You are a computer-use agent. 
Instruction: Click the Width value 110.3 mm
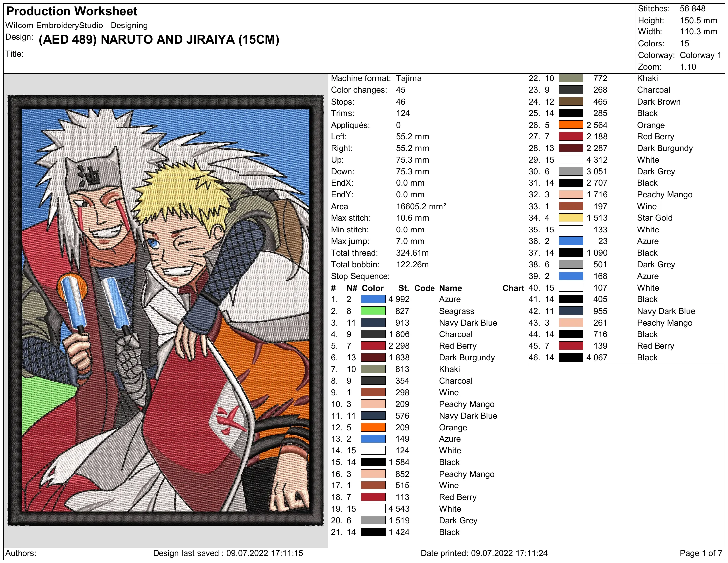[x=698, y=32]
